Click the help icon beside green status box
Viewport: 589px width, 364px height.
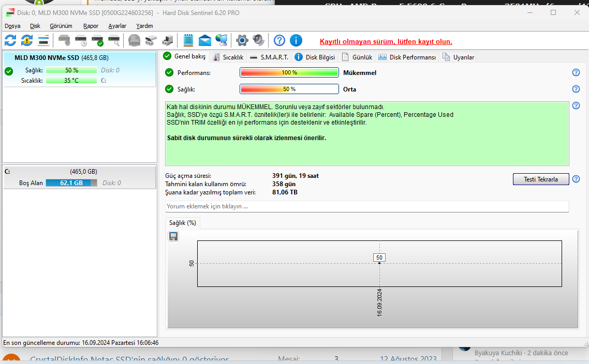[576, 105]
